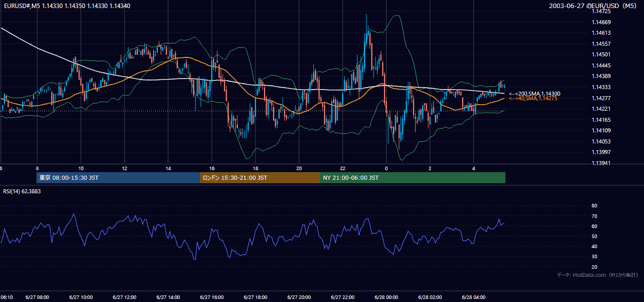Click the 6/27 16:00 time axis label

coord(212,297)
